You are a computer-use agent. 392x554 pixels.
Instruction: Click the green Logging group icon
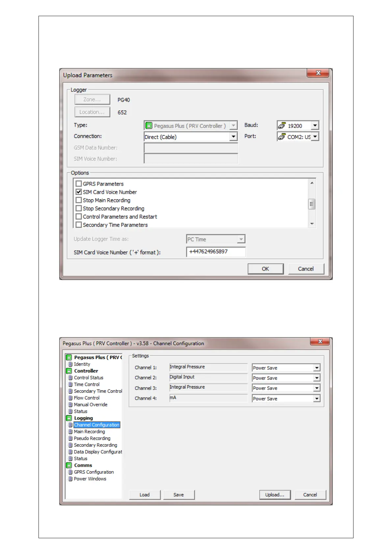69,418
